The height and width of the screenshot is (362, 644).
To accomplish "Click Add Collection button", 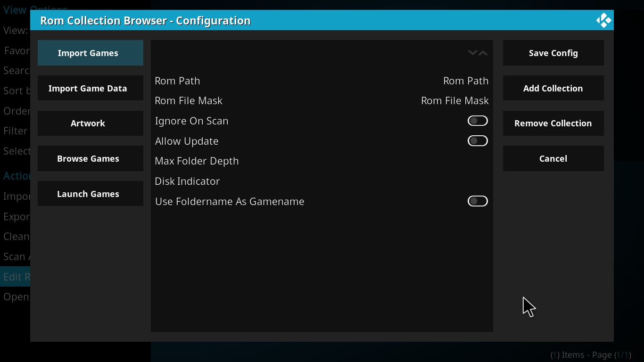I will pyautogui.click(x=553, y=88).
